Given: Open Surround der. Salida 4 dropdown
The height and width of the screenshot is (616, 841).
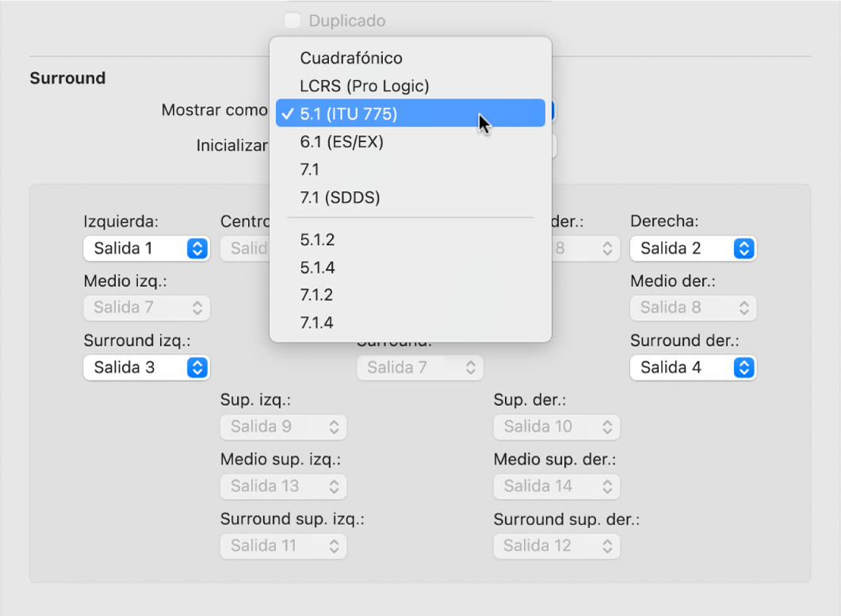Looking at the screenshot, I should pyautogui.click(x=693, y=367).
